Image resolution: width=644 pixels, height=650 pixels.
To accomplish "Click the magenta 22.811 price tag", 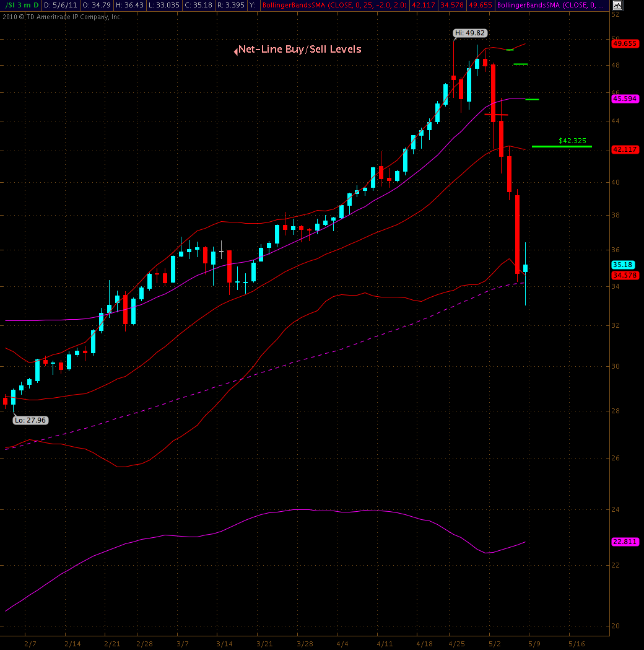I will [625, 542].
